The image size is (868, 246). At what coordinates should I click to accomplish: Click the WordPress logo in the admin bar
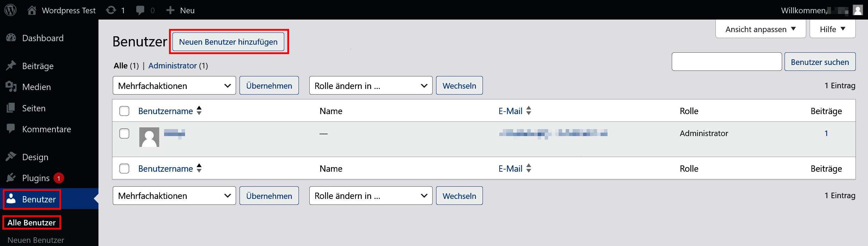click(10, 10)
